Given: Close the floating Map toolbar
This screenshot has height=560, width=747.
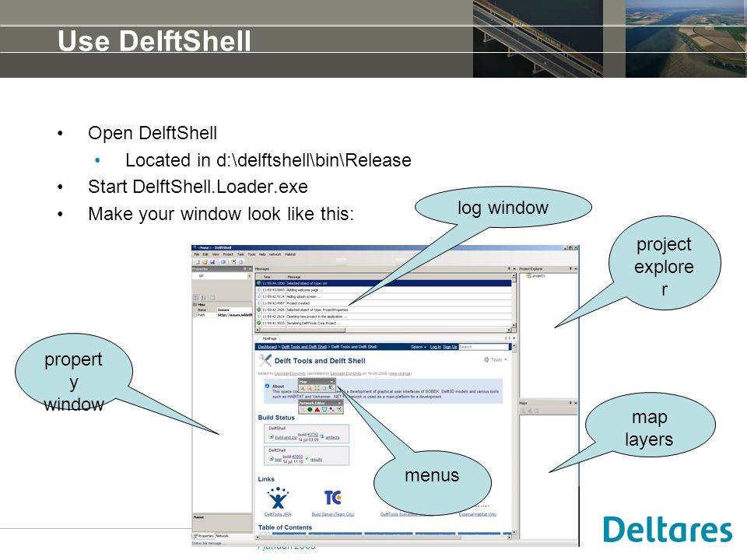Looking at the screenshot, I should (331, 382).
